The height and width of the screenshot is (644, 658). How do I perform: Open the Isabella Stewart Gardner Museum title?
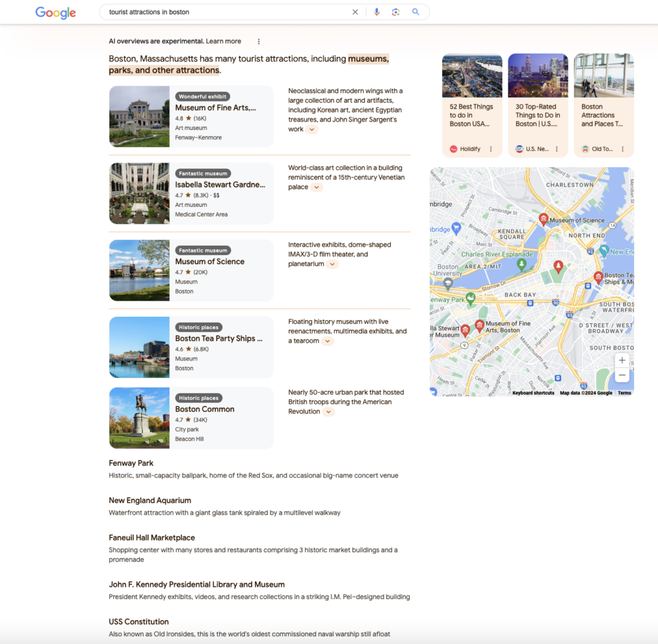pos(220,184)
